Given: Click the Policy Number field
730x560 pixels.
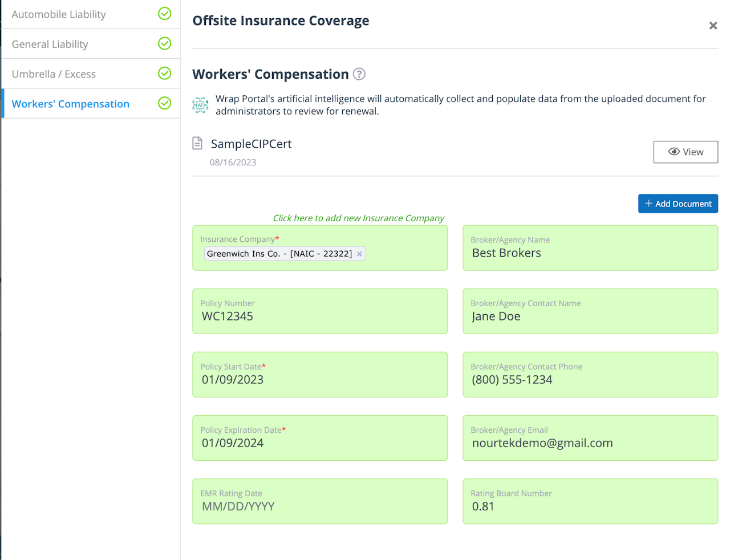Looking at the screenshot, I should [x=319, y=316].
